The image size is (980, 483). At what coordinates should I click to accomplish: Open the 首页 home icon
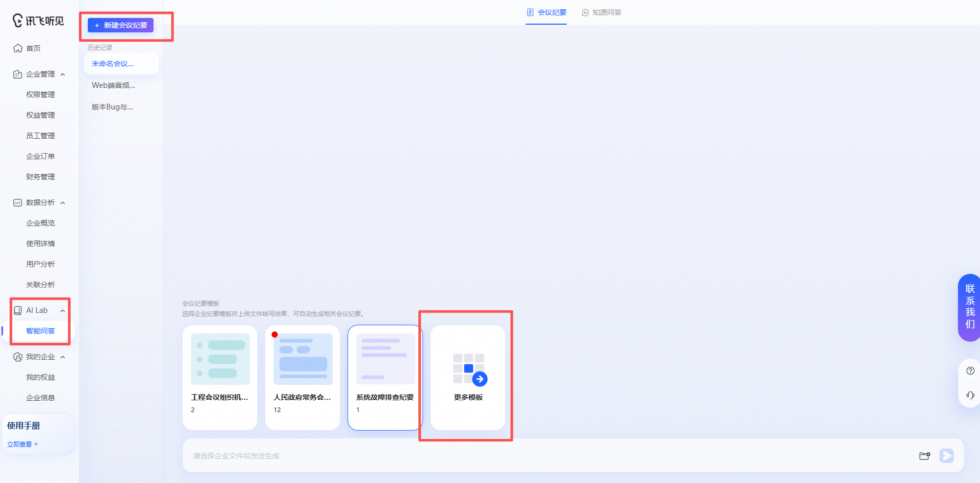click(x=18, y=48)
